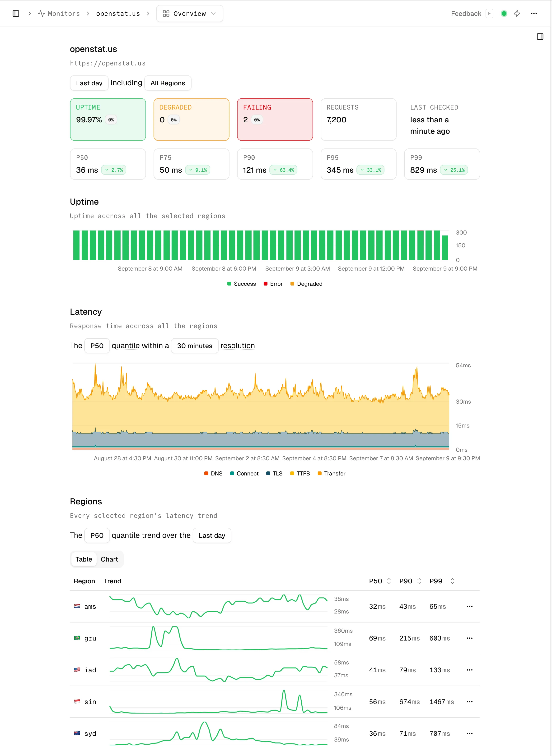Open the 30 minutes resolution dropdown
The image size is (552, 756).
pyautogui.click(x=194, y=346)
